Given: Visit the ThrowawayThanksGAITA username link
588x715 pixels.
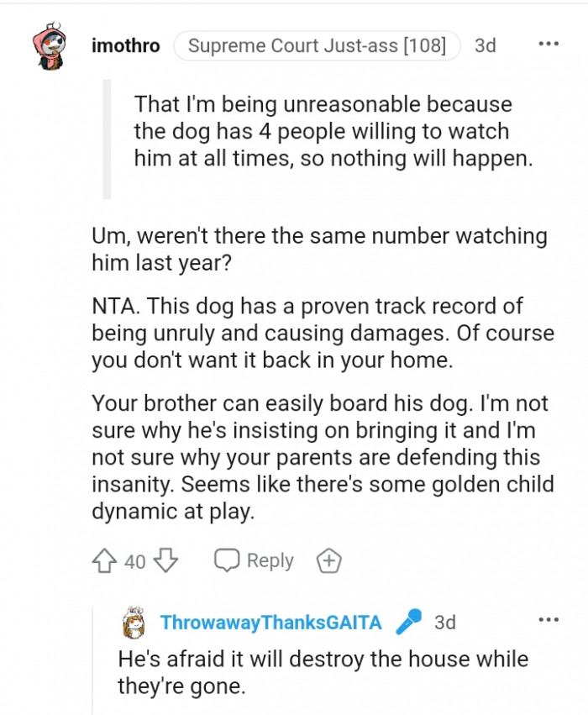Looking at the screenshot, I should pos(270,623).
